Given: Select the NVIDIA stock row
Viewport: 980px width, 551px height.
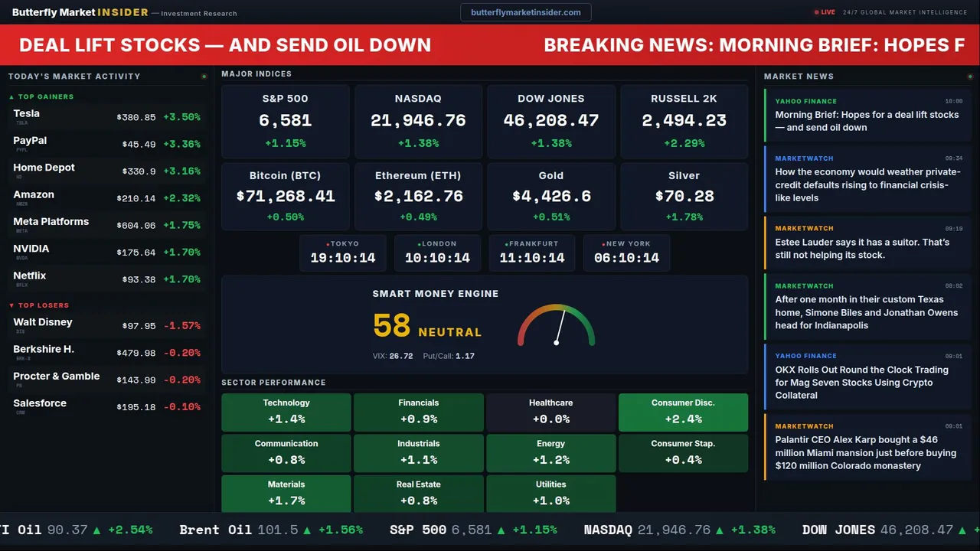Looking at the screenshot, I should click(106, 252).
